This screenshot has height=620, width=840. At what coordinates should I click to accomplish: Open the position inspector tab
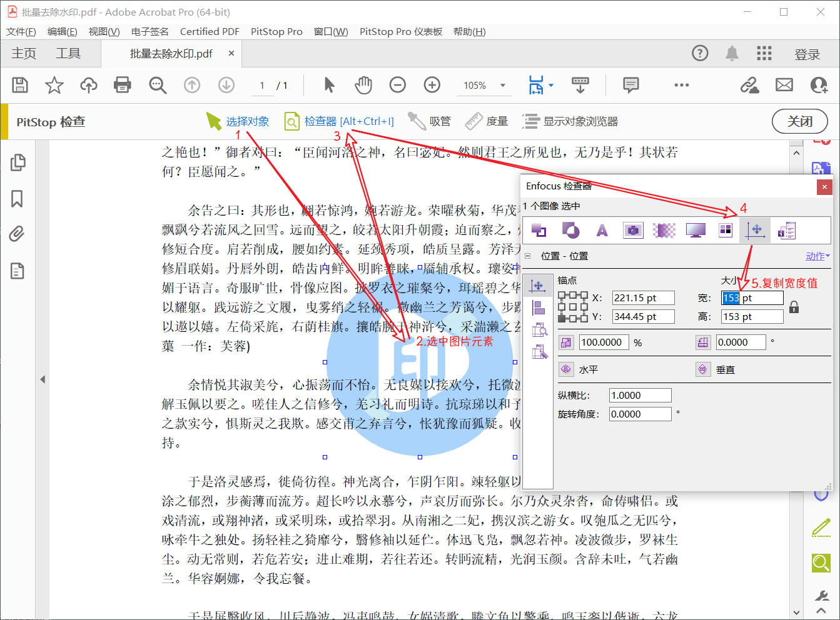[756, 231]
